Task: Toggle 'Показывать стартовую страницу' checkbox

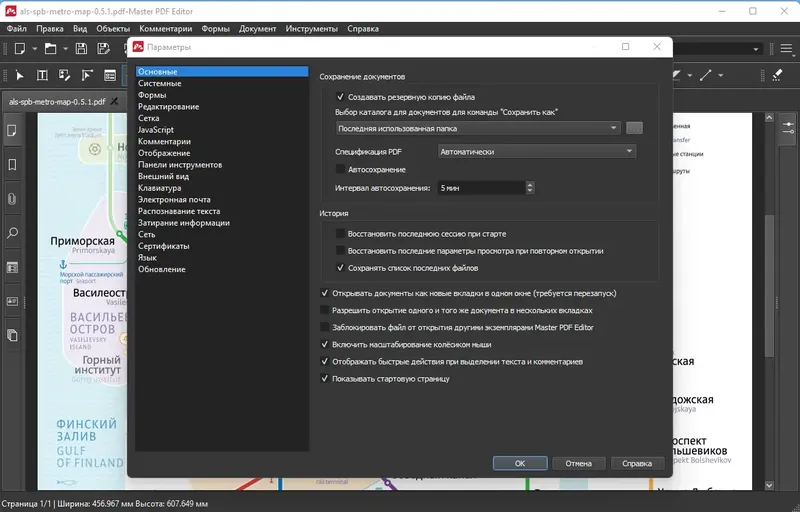Action: [x=324, y=378]
